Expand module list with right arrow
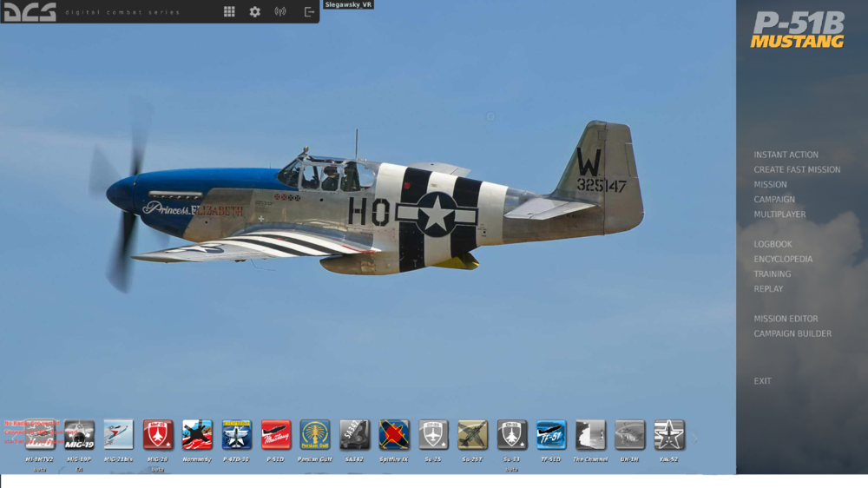The width and height of the screenshot is (868, 488). pyautogui.click(x=694, y=439)
